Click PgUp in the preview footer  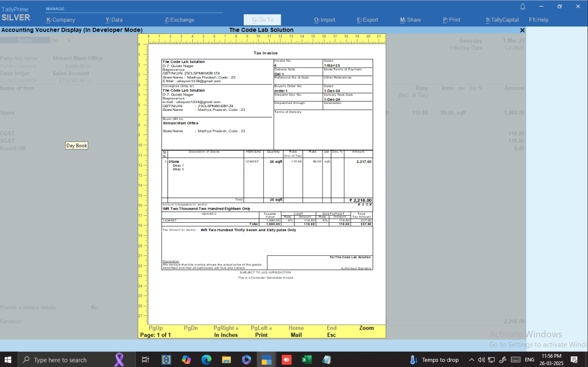[x=155, y=328]
